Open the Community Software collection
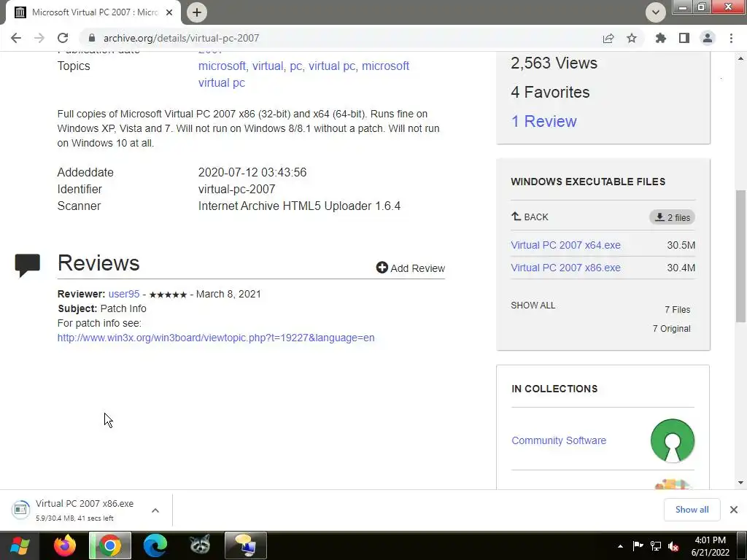This screenshot has height=560, width=747. 559,440
